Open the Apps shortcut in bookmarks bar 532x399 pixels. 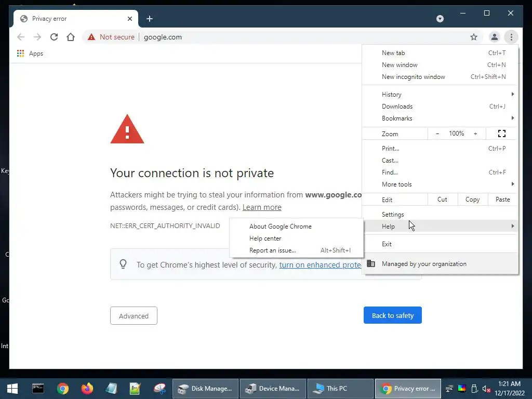30,54
